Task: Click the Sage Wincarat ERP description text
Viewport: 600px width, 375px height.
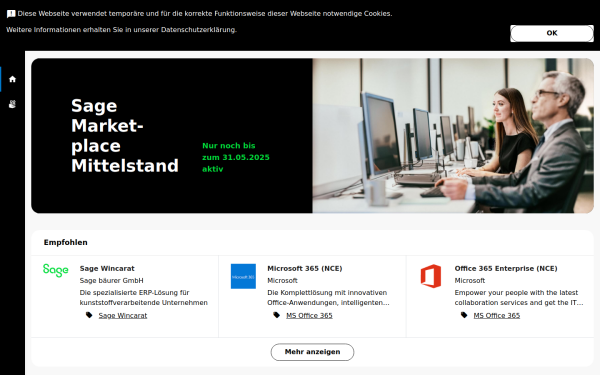Action: [x=143, y=297]
